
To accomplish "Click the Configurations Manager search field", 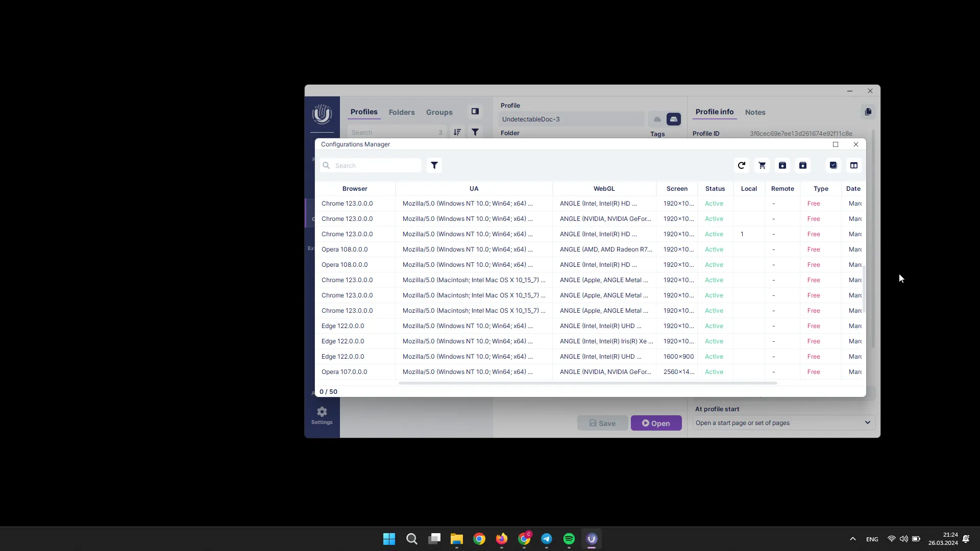I will pos(371,165).
